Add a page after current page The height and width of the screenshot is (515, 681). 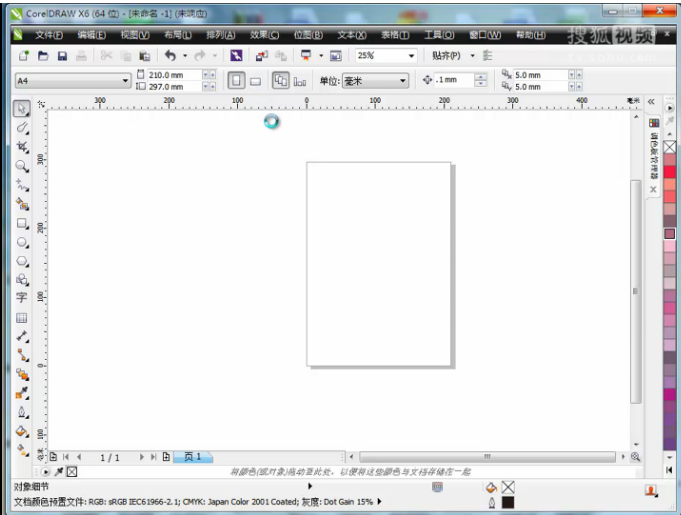tap(166, 457)
